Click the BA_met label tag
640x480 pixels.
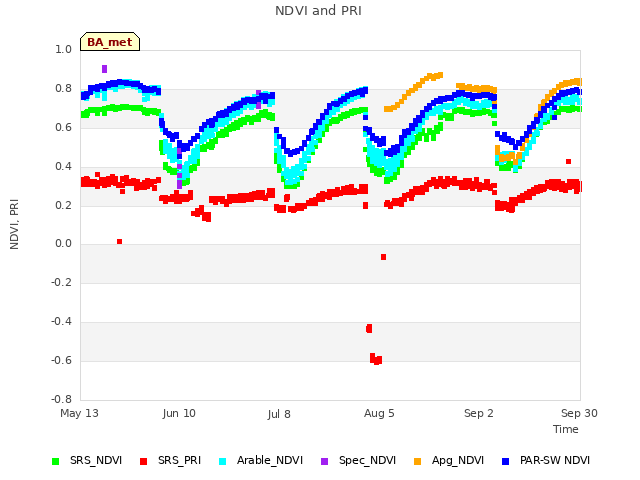[110, 42]
